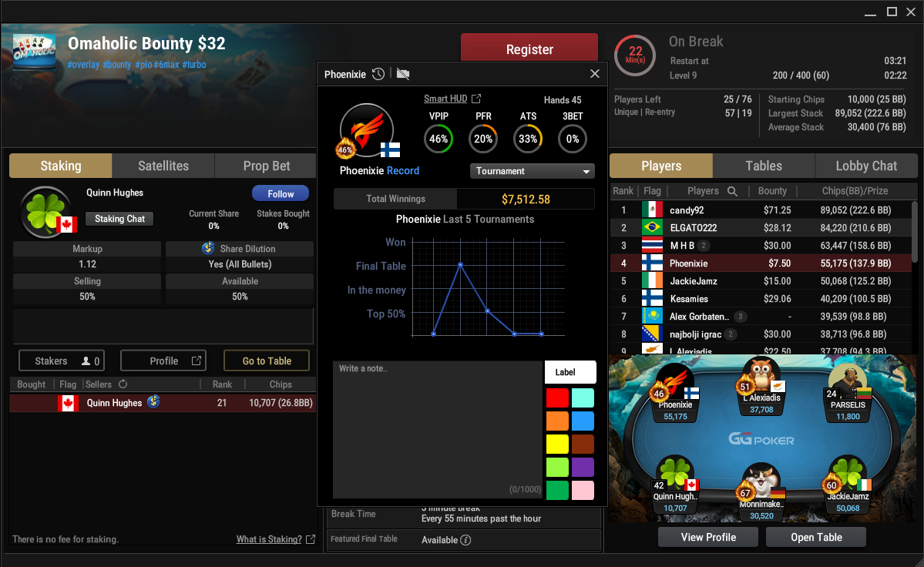
Task: Click PARSELIS seat on table preview
Action: coord(848,394)
